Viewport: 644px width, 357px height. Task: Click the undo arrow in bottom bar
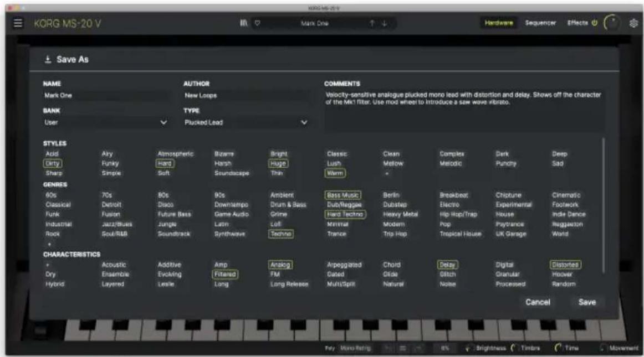[x=387, y=348]
